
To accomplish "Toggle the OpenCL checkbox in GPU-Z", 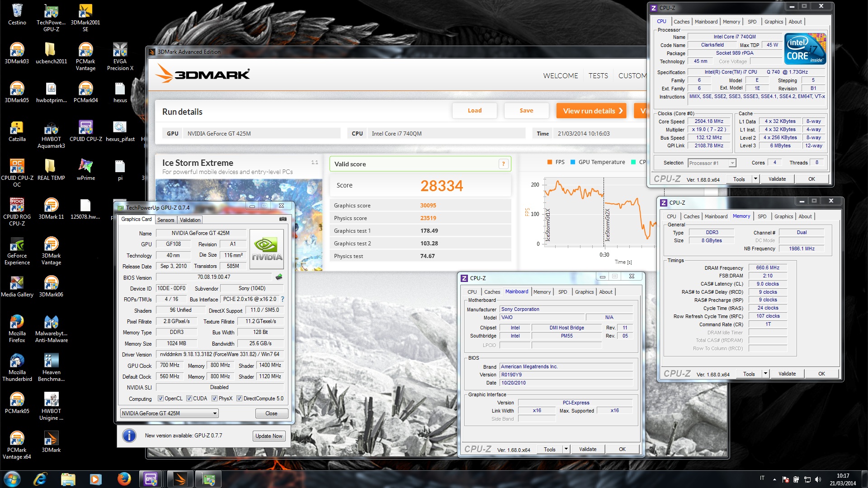I will tap(160, 399).
